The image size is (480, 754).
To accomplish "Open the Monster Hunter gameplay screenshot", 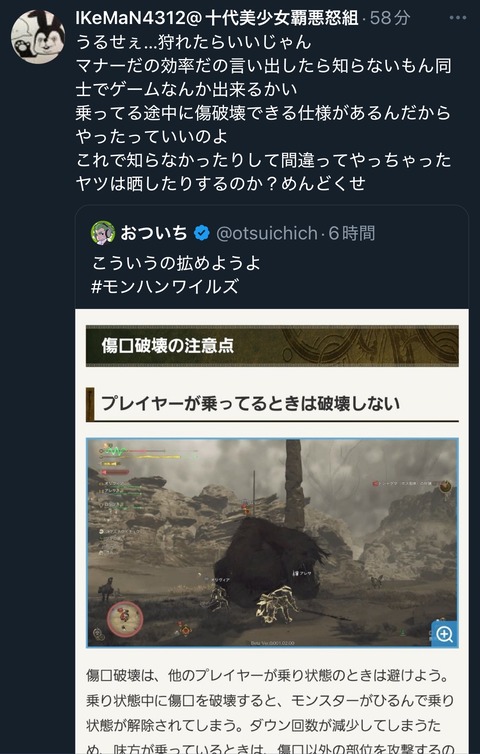I will 272,543.
